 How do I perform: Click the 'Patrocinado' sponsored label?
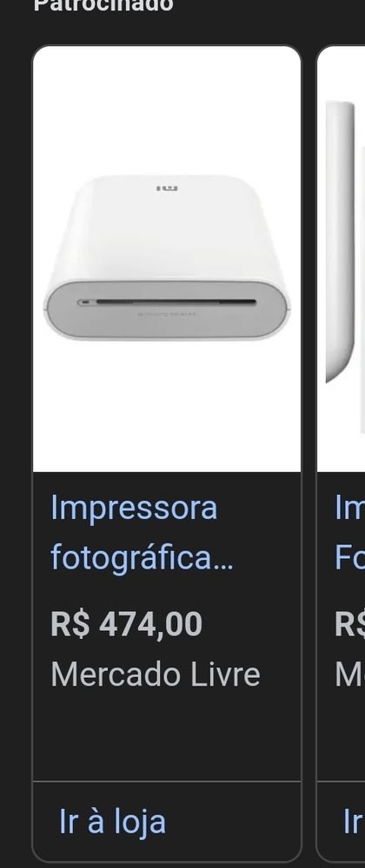point(103,5)
